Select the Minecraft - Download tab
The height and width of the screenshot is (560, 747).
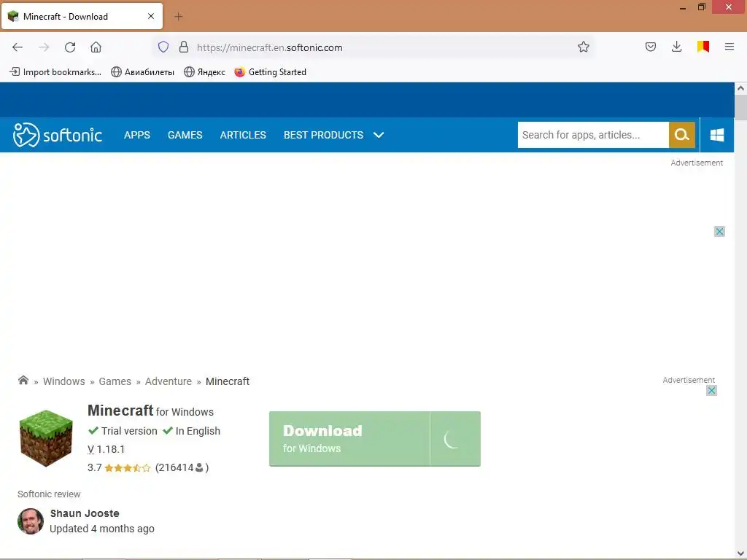point(82,16)
